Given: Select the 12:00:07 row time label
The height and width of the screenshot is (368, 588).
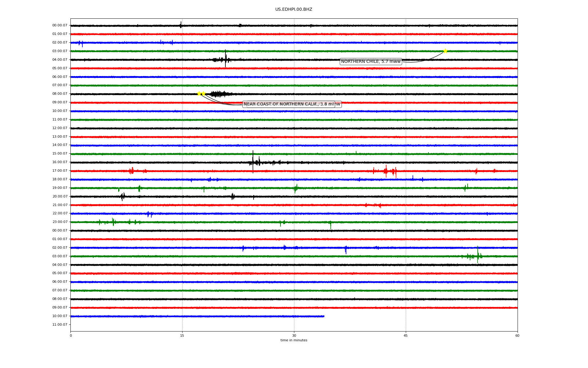Looking at the screenshot, I should tap(60, 128).
